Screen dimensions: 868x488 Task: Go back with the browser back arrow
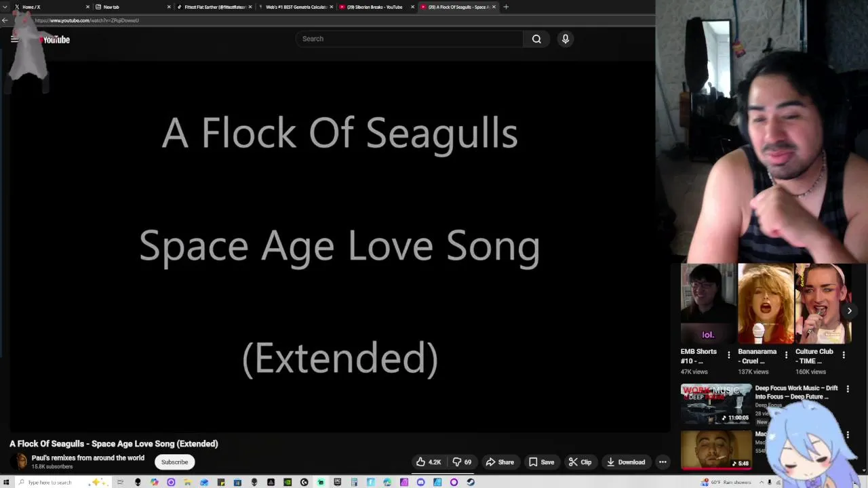pyautogui.click(x=5, y=20)
